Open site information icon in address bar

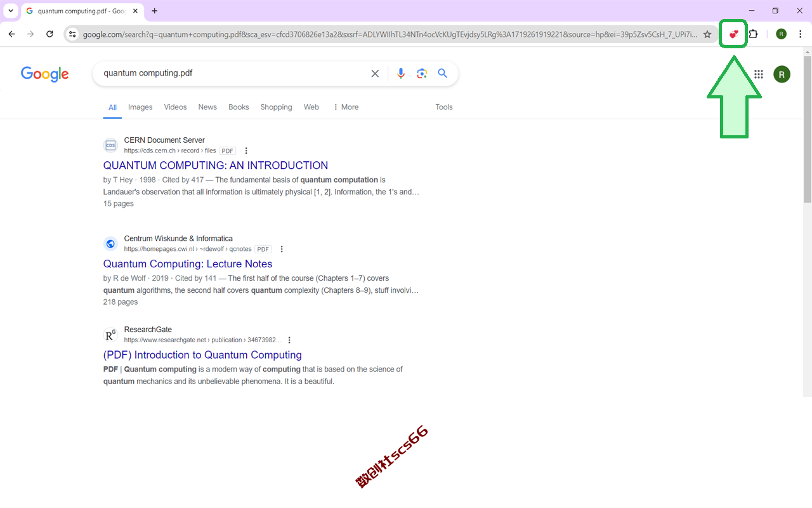pyautogui.click(x=72, y=34)
